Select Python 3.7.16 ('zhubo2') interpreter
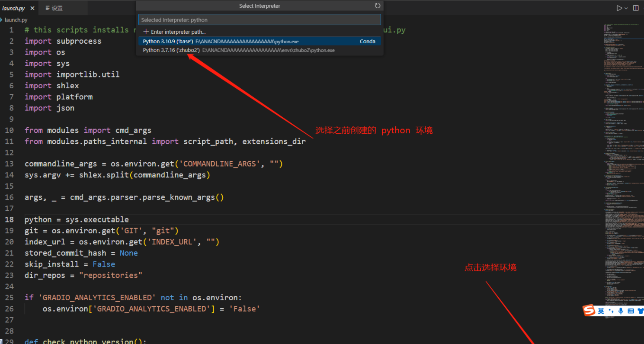The width and height of the screenshot is (644, 344). point(260,50)
